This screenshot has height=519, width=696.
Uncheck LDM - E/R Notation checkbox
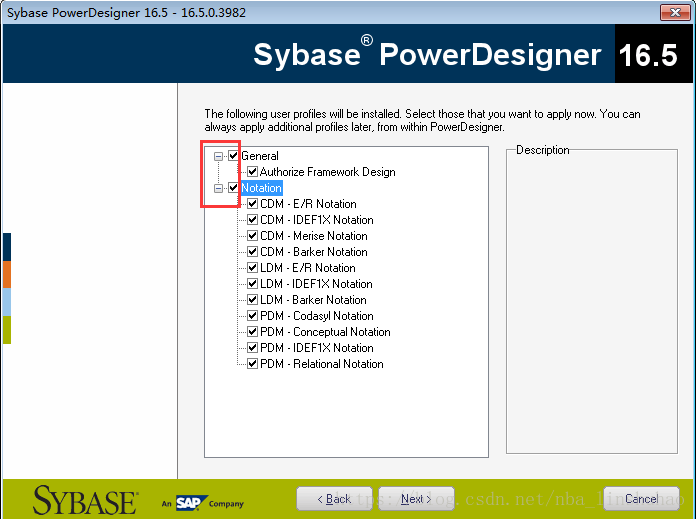point(253,267)
